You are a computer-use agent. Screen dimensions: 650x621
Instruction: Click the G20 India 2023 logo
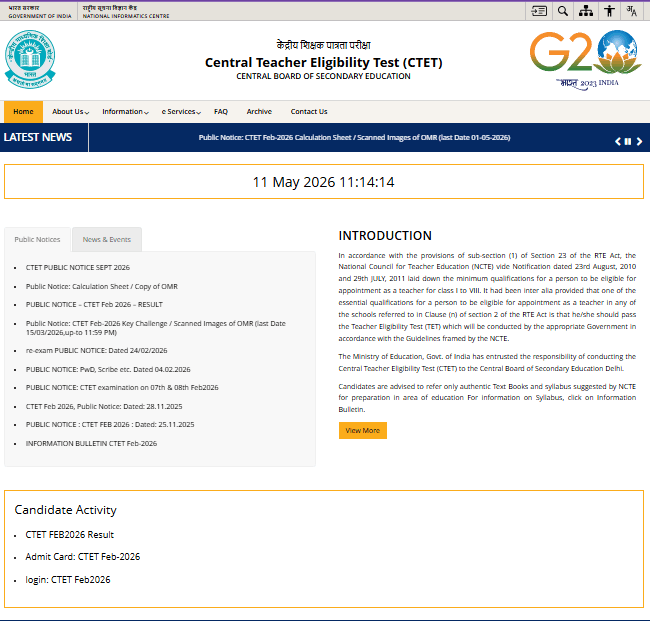coord(586,60)
